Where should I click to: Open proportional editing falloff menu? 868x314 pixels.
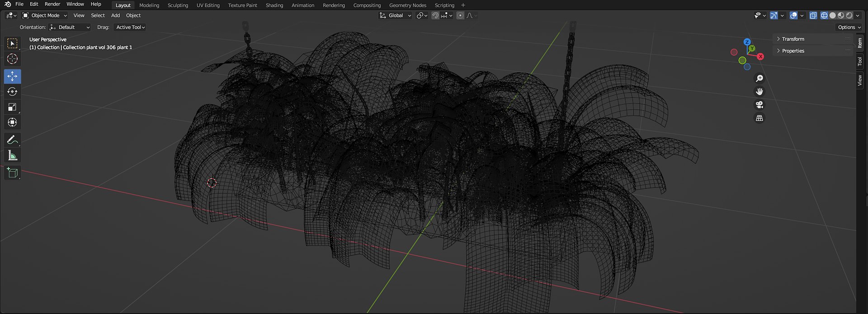(472, 15)
